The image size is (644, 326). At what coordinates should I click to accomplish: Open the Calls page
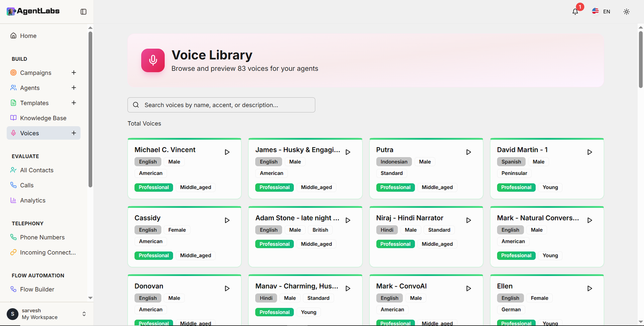coord(43,185)
